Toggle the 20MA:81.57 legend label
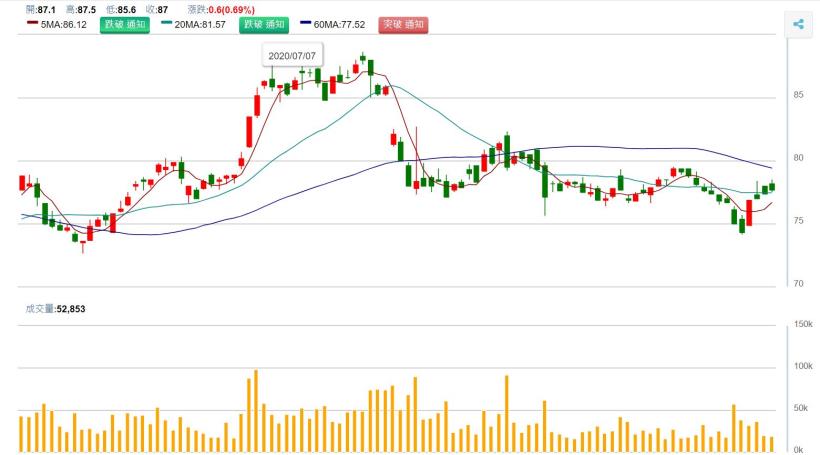Viewport: 820px width, 455px height. pyautogui.click(x=200, y=23)
